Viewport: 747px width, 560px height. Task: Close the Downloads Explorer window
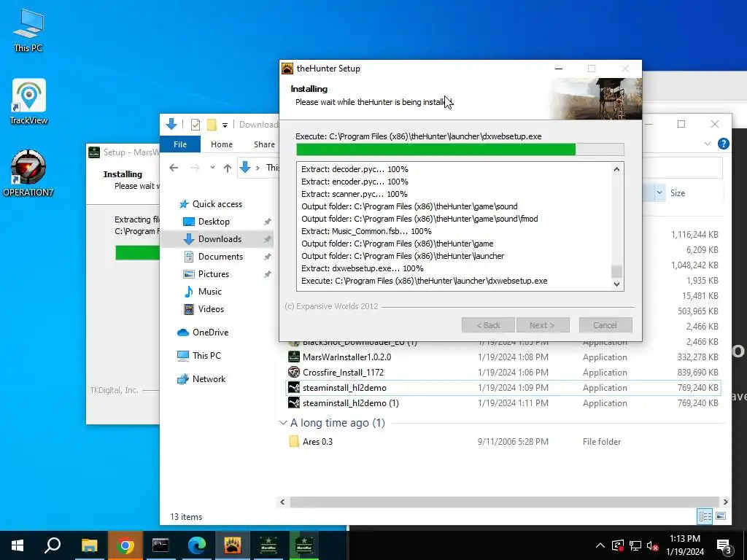coord(715,124)
